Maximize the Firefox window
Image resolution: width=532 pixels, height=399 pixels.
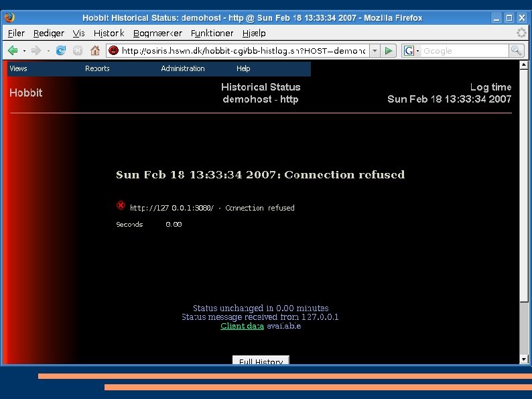(509, 18)
